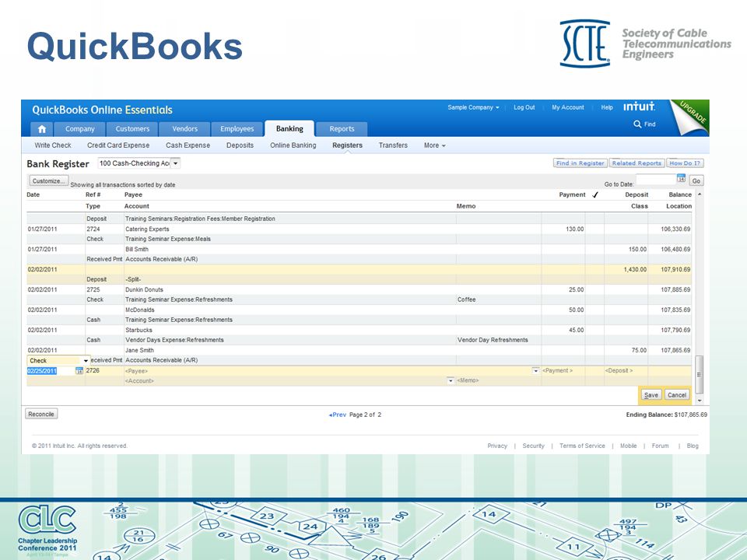747x560 pixels.
Task: Open Write Check submenu item
Action: 53,145
